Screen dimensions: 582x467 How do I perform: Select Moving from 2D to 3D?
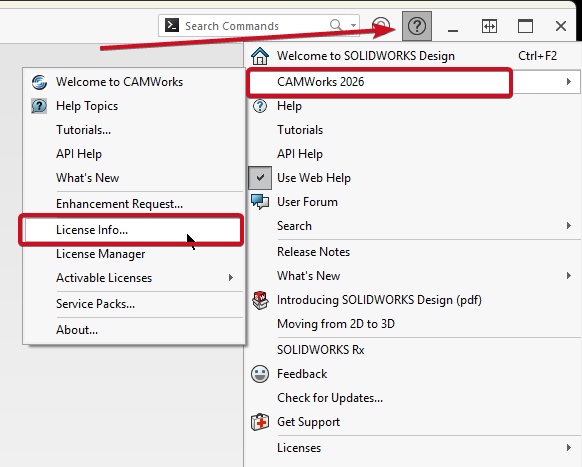coord(336,324)
